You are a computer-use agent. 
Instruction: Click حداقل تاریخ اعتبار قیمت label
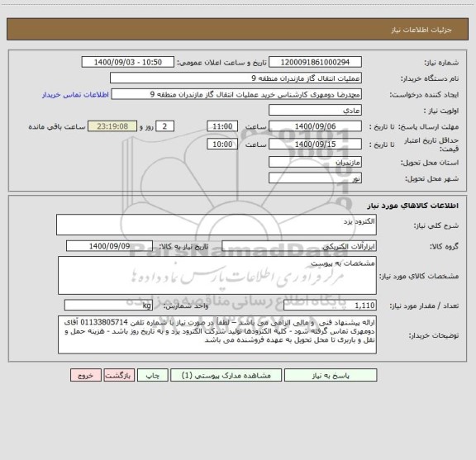point(431,145)
